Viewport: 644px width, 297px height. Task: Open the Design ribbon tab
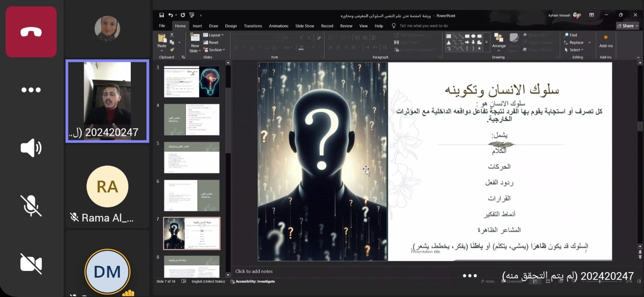(231, 26)
